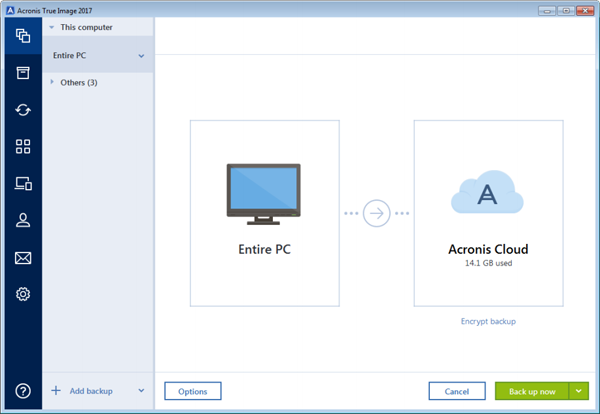600x414 pixels.
Task: Click Add backup
Action: click(90, 390)
